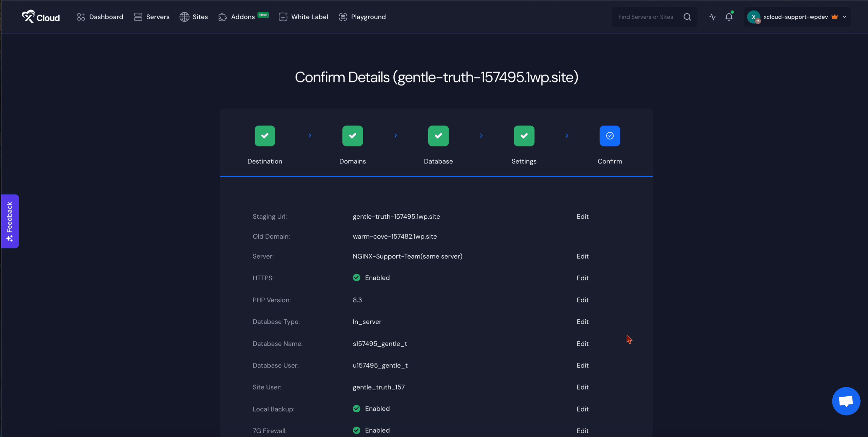This screenshot has height=437, width=868.
Task: Go to the Database step icon
Action: point(438,136)
